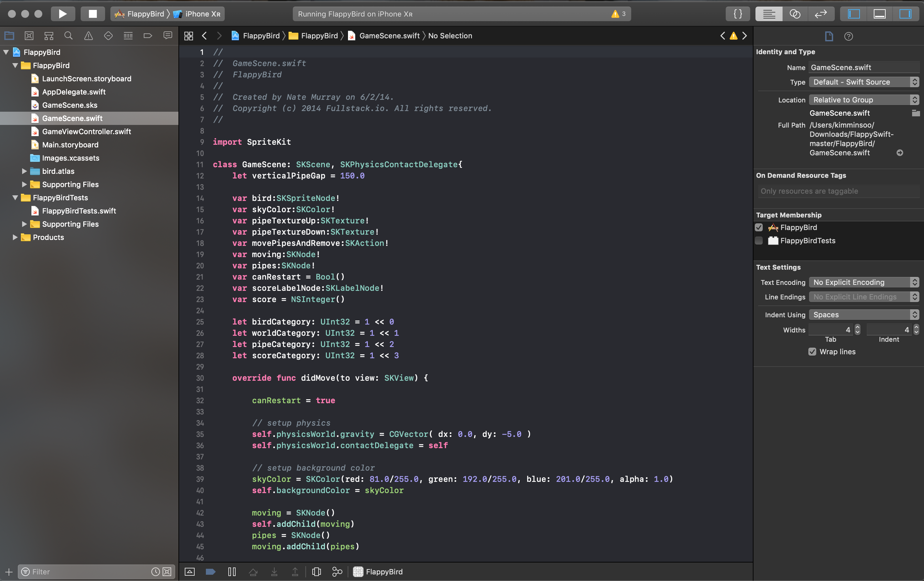Stop the running FlappyBird app
Image resolution: width=924 pixels, height=581 pixels.
point(93,14)
